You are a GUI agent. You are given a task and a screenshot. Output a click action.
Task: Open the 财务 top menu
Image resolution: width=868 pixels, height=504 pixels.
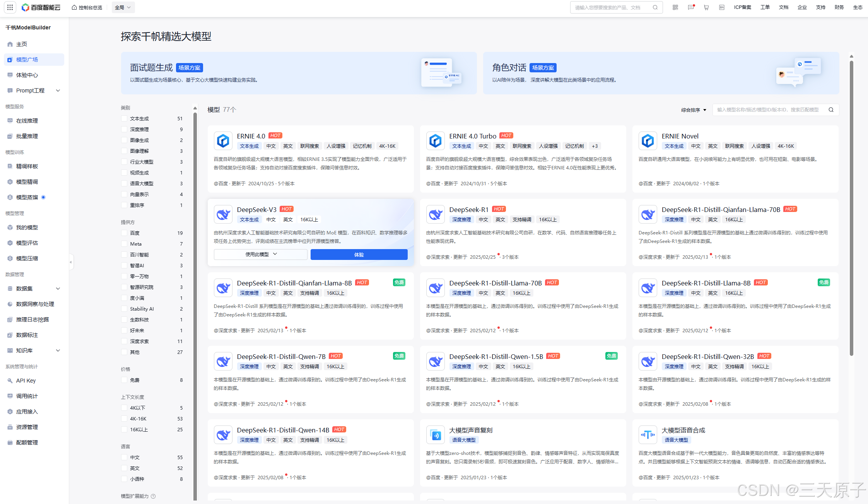point(839,7)
